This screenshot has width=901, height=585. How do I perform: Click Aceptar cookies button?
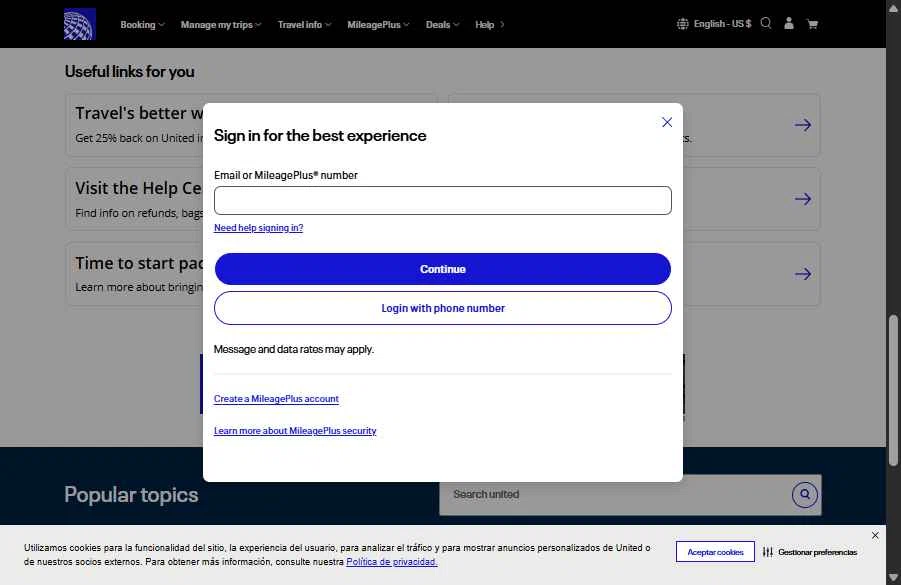pos(715,552)
